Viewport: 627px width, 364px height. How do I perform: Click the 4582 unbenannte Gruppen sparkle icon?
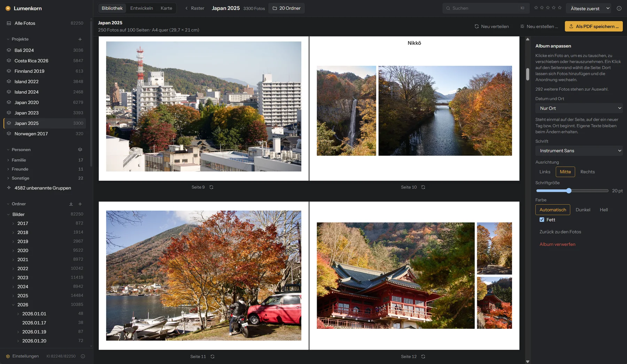(9, 188)
